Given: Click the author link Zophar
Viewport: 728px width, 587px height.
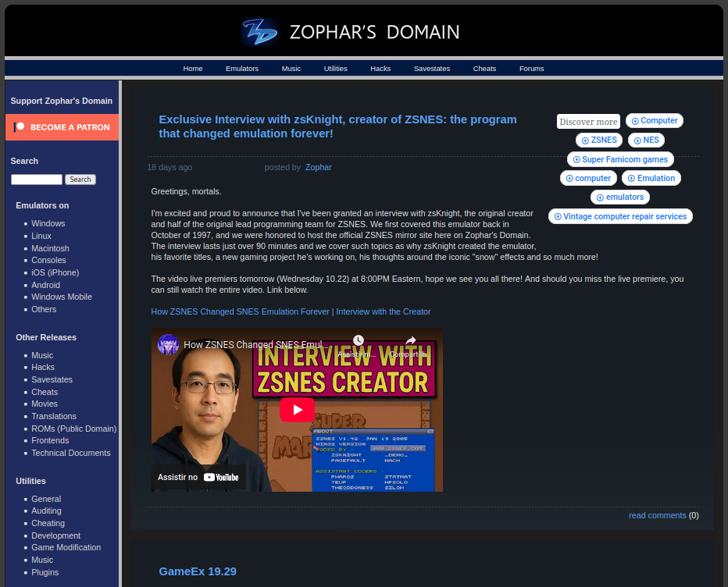Looking at the screenshot, I should (318, 167).
